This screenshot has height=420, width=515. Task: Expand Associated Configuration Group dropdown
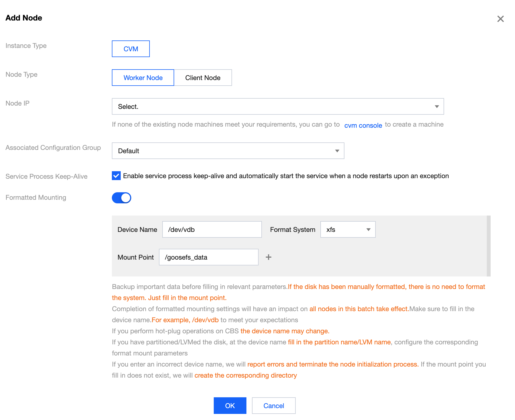coord(228,151)
